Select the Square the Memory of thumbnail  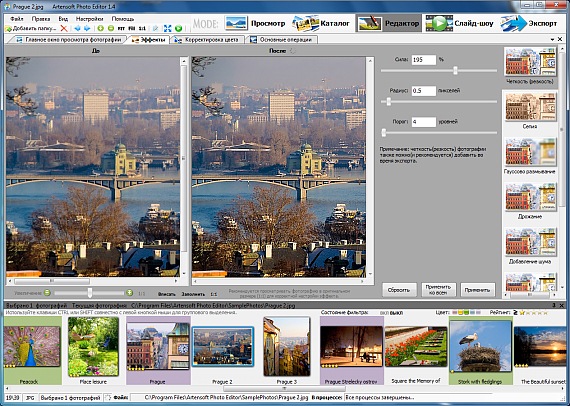click(416, 346)
